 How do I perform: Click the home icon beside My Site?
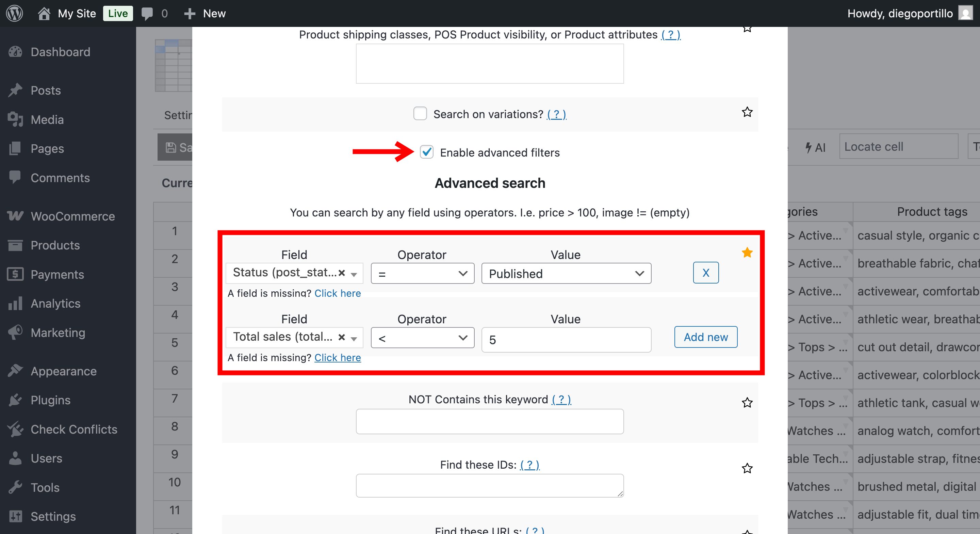[44, 13]
